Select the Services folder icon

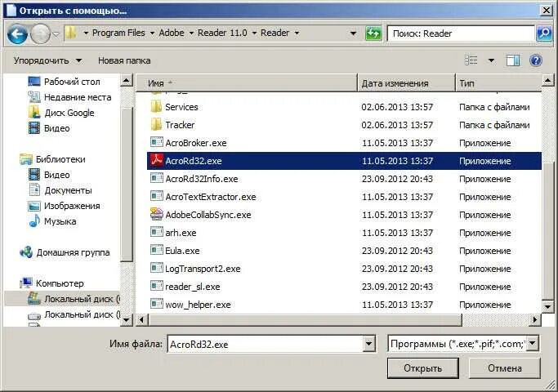(156, 106)
